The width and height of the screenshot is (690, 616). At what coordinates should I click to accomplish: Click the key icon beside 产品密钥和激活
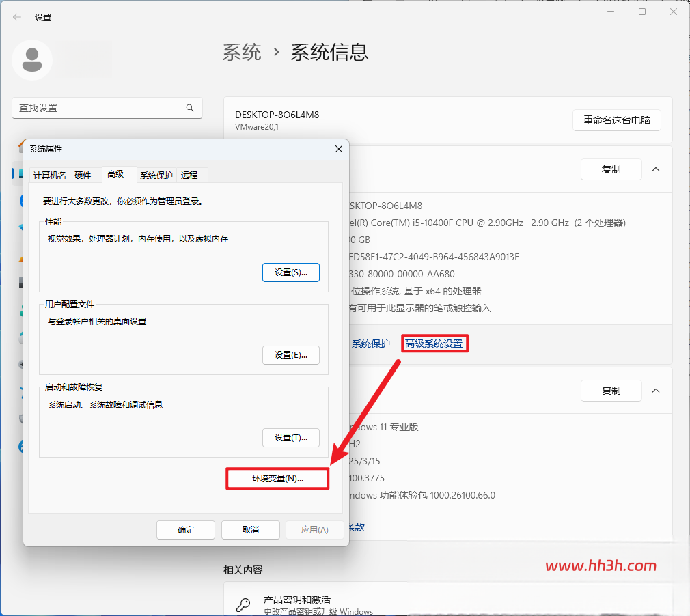coord(243,604)
